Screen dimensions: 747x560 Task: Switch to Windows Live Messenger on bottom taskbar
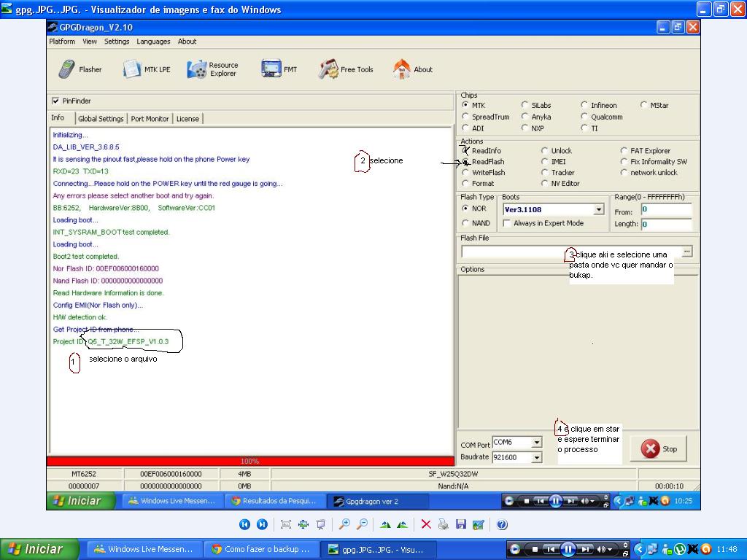click(146, 549)
